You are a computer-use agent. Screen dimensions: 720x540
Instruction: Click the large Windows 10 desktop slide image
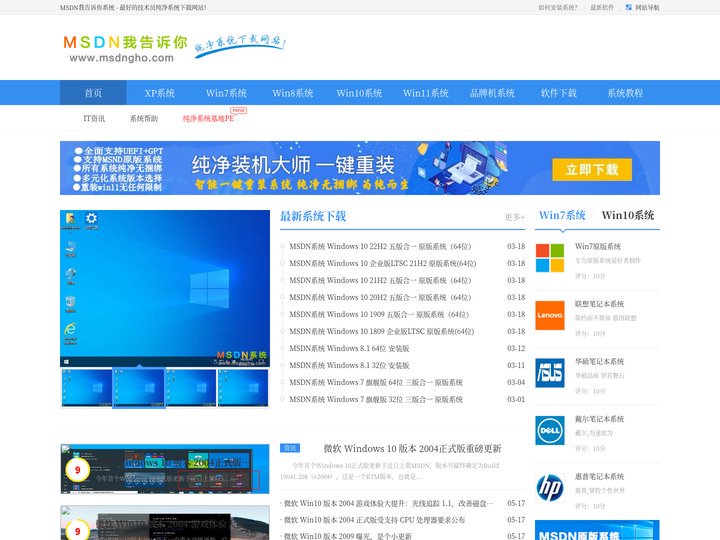pos(165,288)
